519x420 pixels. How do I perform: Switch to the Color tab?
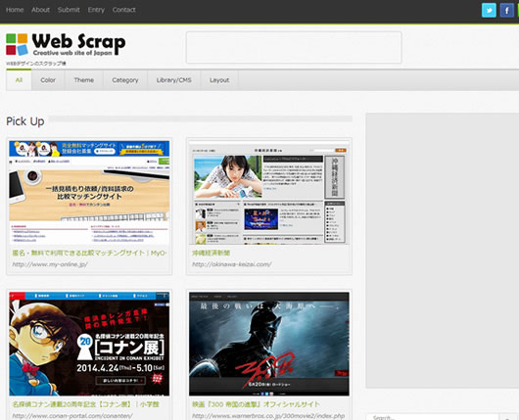48,80
